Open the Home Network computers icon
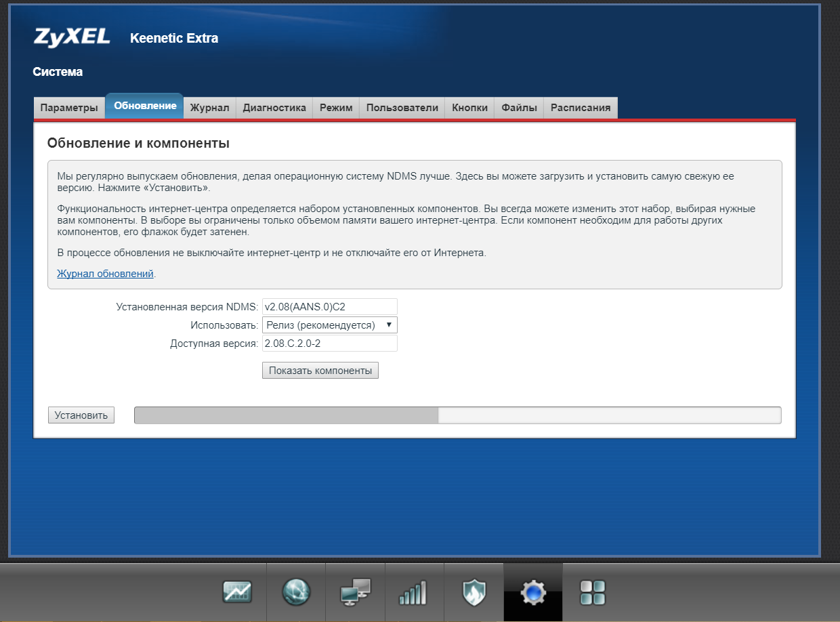Image resolution: width=840 pixels, height=622 pixels. [355, 592]
